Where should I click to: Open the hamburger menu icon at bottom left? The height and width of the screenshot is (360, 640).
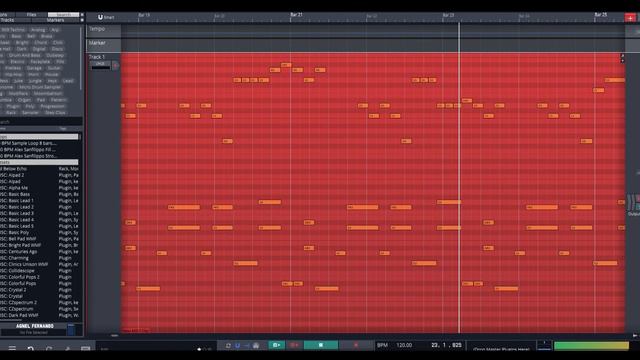(12, 349)
